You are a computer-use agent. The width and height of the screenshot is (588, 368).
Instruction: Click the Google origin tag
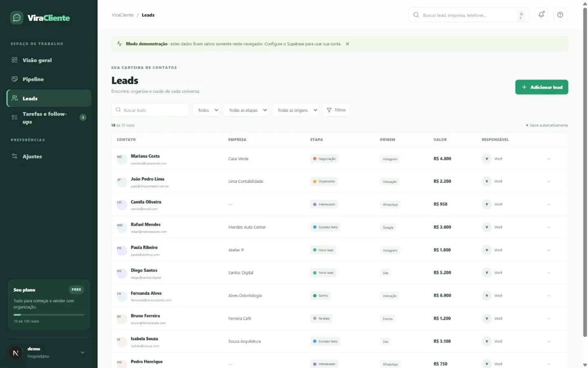pyautogui.click(x=388, y=227)
